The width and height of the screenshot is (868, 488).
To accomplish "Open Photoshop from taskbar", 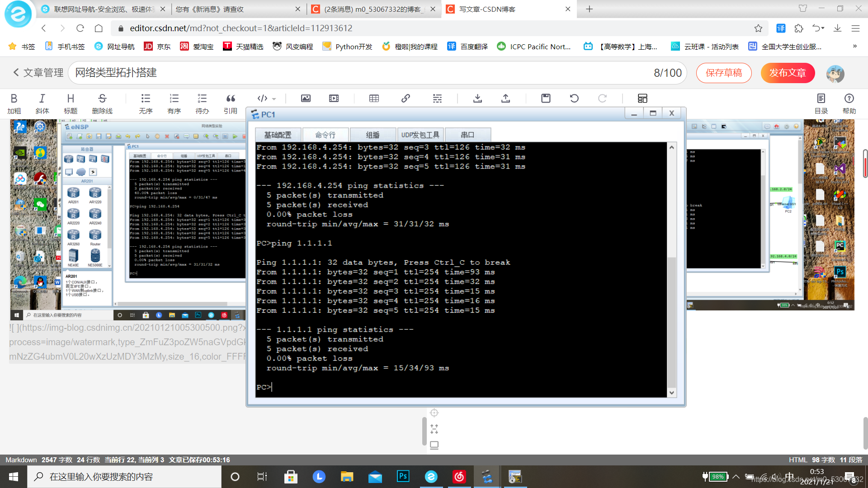I will pos(403,477).
